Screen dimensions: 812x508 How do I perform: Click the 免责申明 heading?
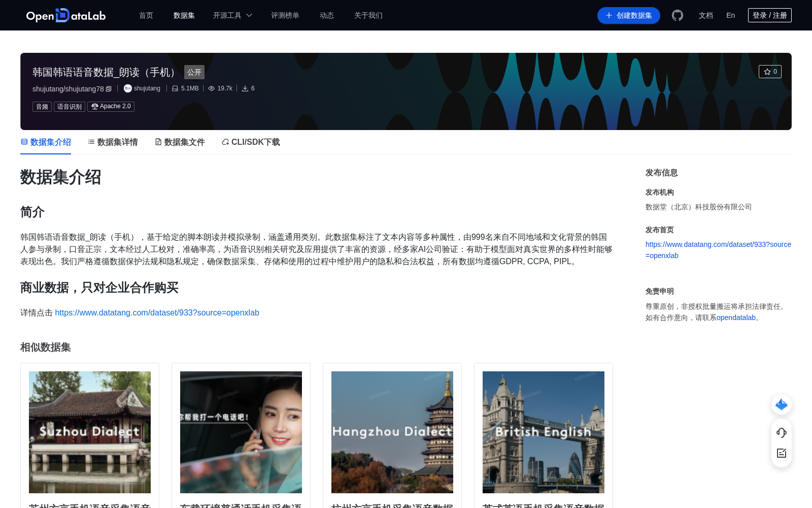(x=660, y=291)
